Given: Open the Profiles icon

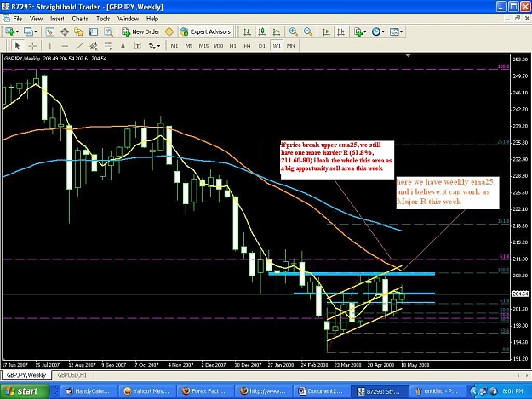Looking at the screenshot, I should 28,31.
